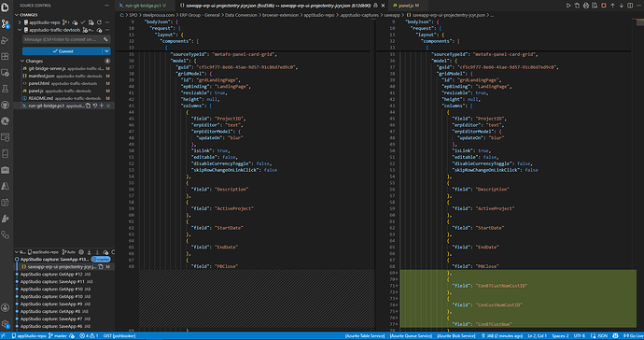Screen dimensions: 644x340
Task: Click Azurite Blob Service in status bar
Action: pos(455,336)
